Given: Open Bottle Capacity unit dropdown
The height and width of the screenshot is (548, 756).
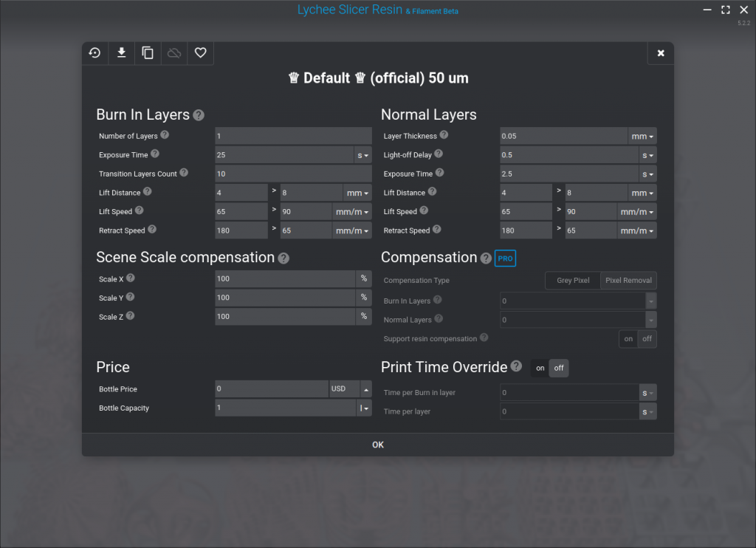Looking at the screenshot, I should [x=364, y=408].
